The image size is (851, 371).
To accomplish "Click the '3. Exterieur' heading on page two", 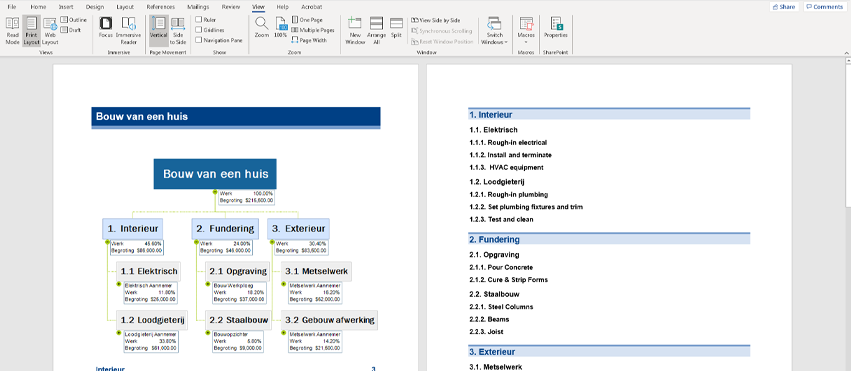I will tap(609, 351).
